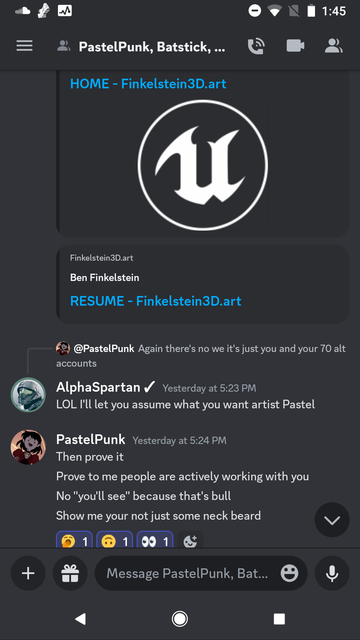Open the hamburger navigation menu
The image size is (360, 640).
24,46
